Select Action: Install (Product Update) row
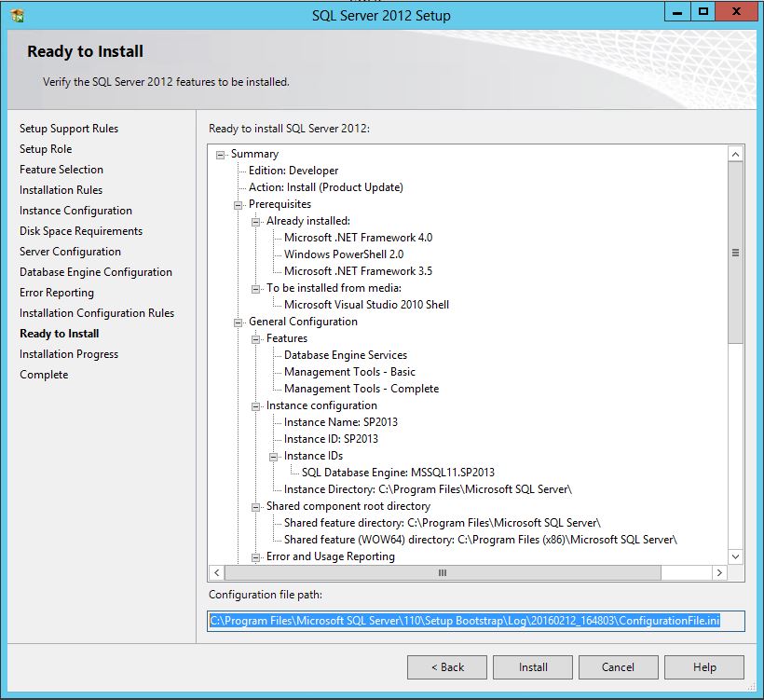Screen dimensions: 764x700 [326, 187]
